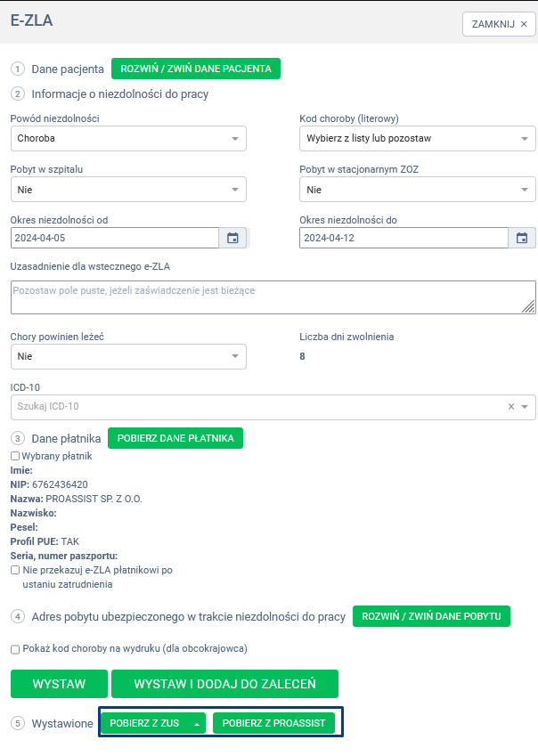This screenshot has width=538, height=756.
Task: Open calendar for Okres niezdolności od
Action: [x=232, y=238]
